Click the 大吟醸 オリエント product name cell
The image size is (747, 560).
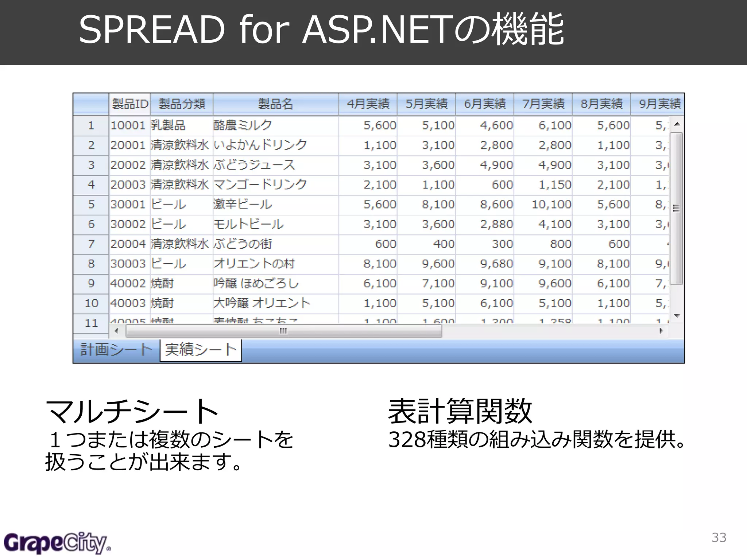(x=276, y=303)
